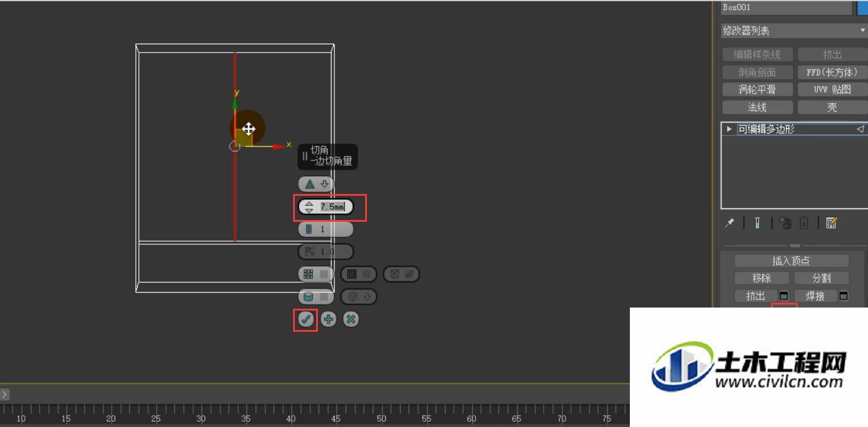Open the chamfer type triangle dropdown

316,184
